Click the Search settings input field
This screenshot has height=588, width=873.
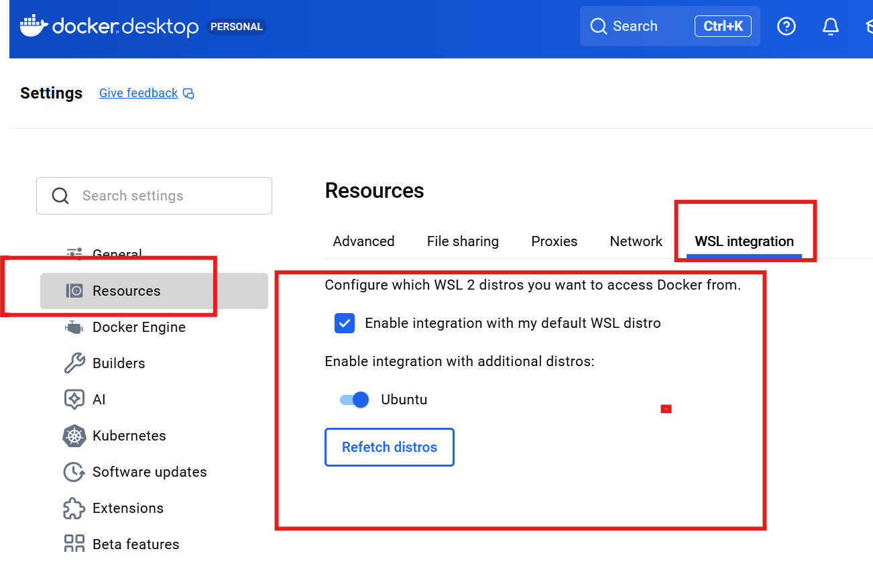pos(168,196)
